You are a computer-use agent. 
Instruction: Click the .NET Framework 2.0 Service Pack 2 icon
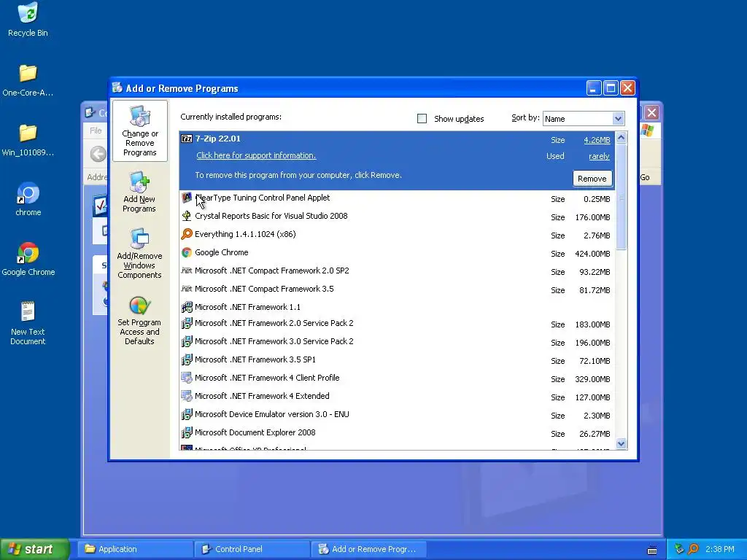(x=187, y=323)
